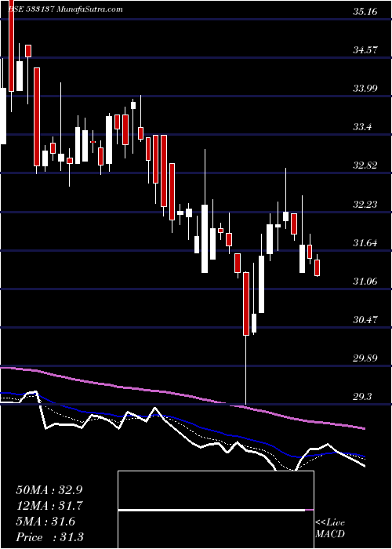
Task: Click the 32.82 price axis label
Action: tap(365, 165)
